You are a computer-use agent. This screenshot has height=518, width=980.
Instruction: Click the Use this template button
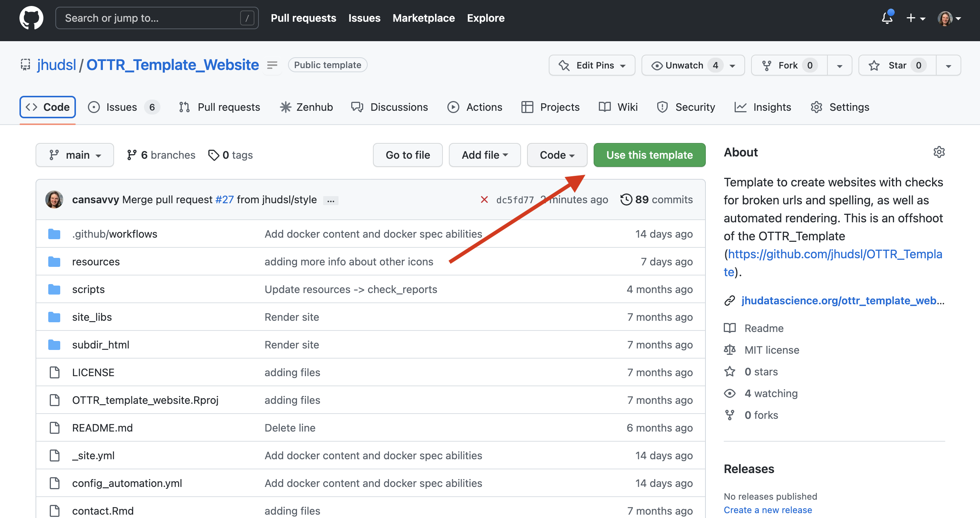coord(649,155)
